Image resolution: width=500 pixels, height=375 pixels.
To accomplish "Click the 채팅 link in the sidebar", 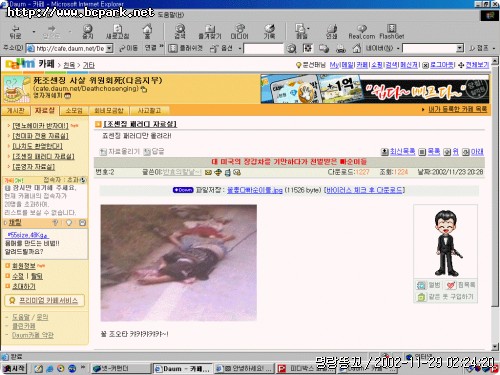I will click(x=15, y=222).
